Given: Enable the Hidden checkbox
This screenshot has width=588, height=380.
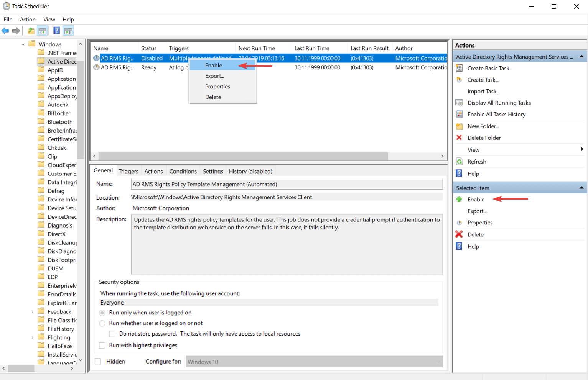Looking at the screenshot, I should (x=98, y=361).
